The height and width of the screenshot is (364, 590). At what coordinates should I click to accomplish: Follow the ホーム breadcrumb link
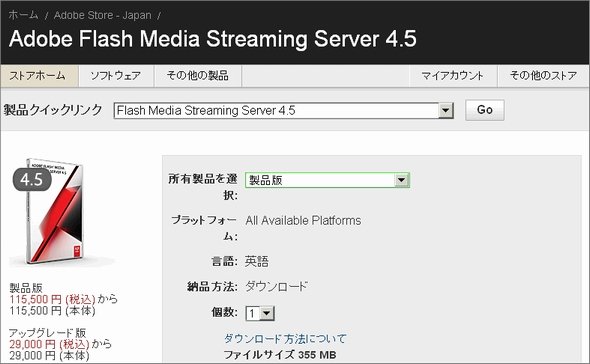click(23, 15)
